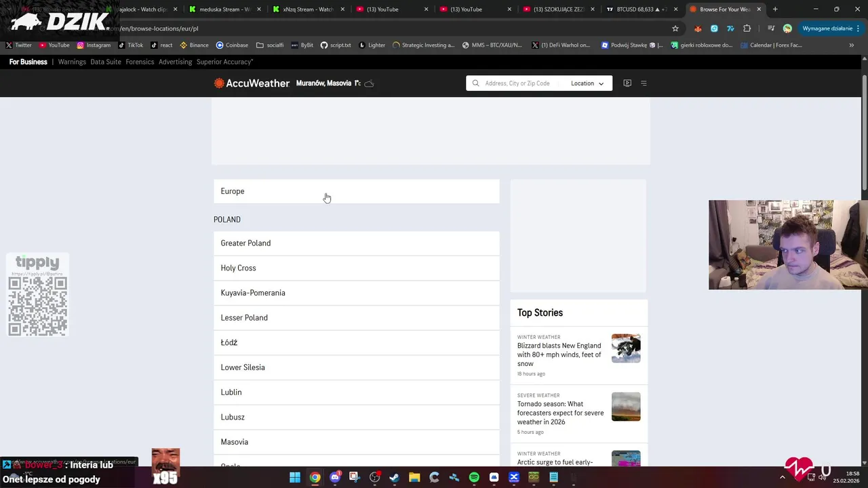Show more bookmarks with the chevron
Image resolution: width=868 pixels, height=488 pixels.
point(852,45)
